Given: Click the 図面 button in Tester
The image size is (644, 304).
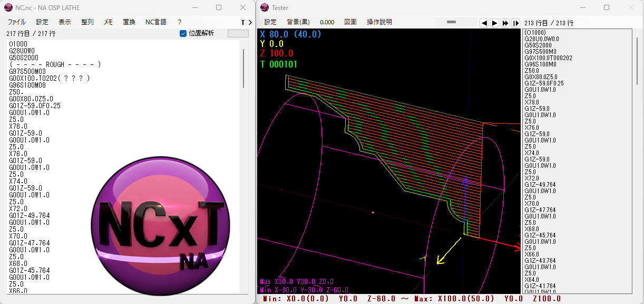Looking at the screenshot, I should [350, 22].
